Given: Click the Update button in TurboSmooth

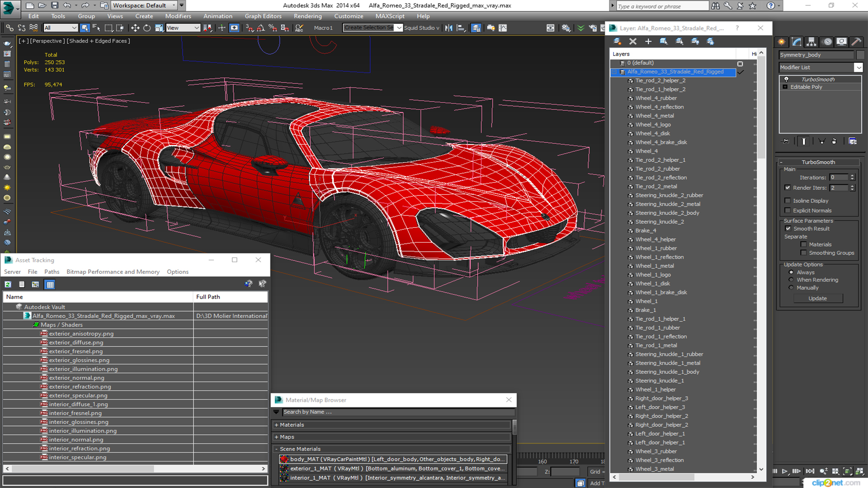Looking at the screenshot, I should [817, 299].
